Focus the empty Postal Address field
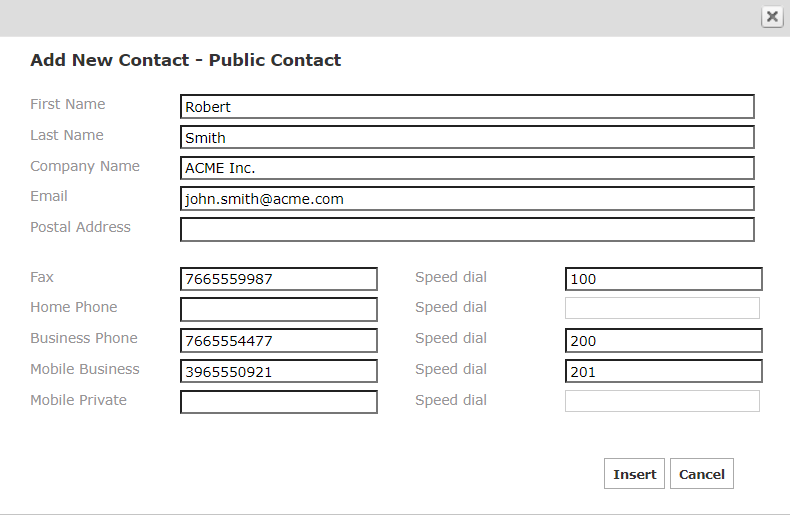 coord(467,230)
